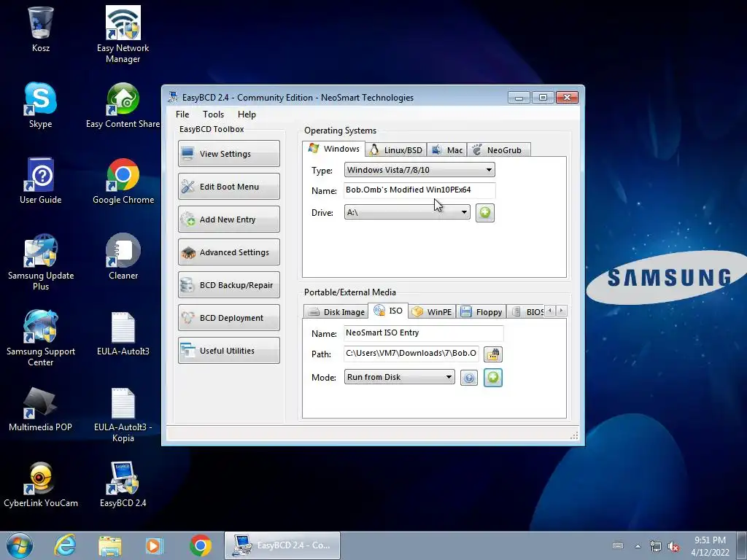The image size is (747, 560).
Task: Open Easy Network Manager desktop icon
Action: [123, 34]
